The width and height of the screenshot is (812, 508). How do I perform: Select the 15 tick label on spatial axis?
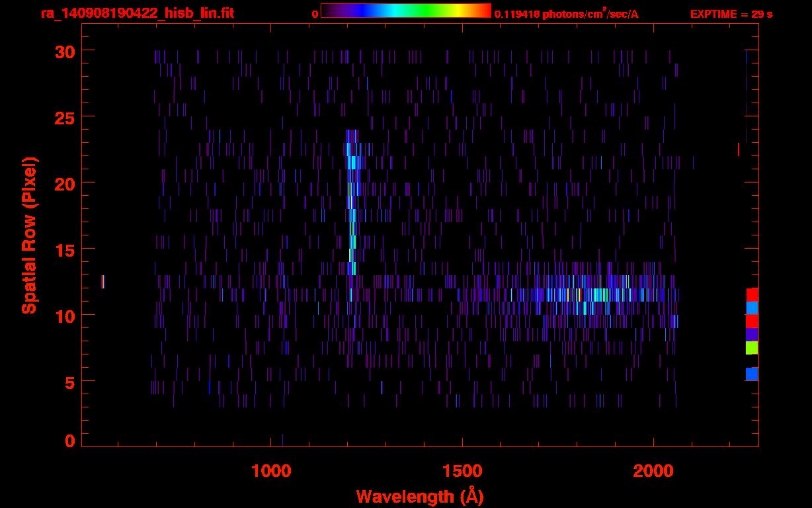[65, 249]
